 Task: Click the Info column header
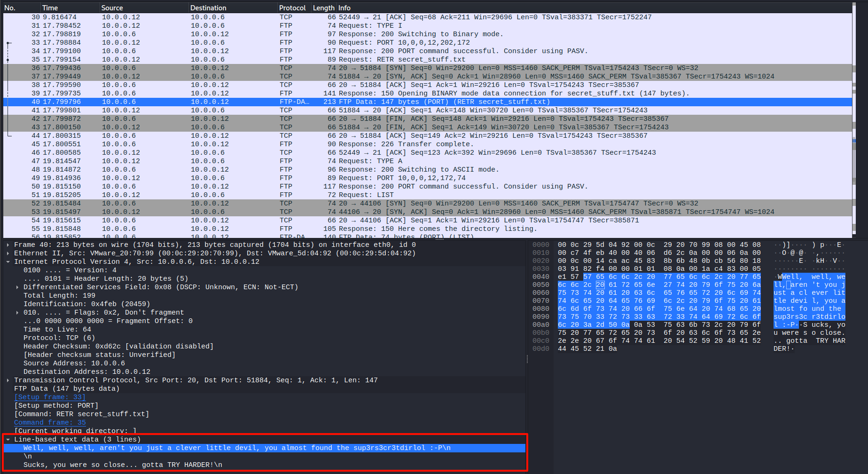coord(594,8)
